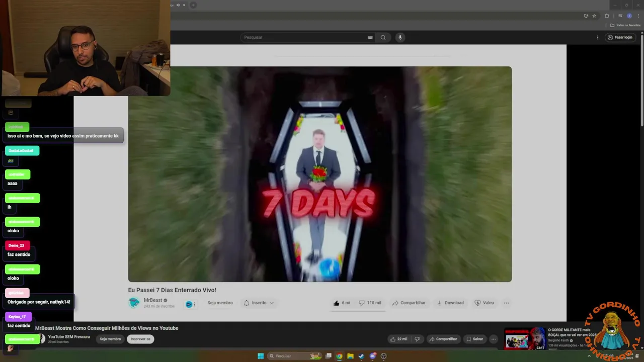The image size is (644, 362).
Task: Click the Fazer login button
Action: [620, 37]
